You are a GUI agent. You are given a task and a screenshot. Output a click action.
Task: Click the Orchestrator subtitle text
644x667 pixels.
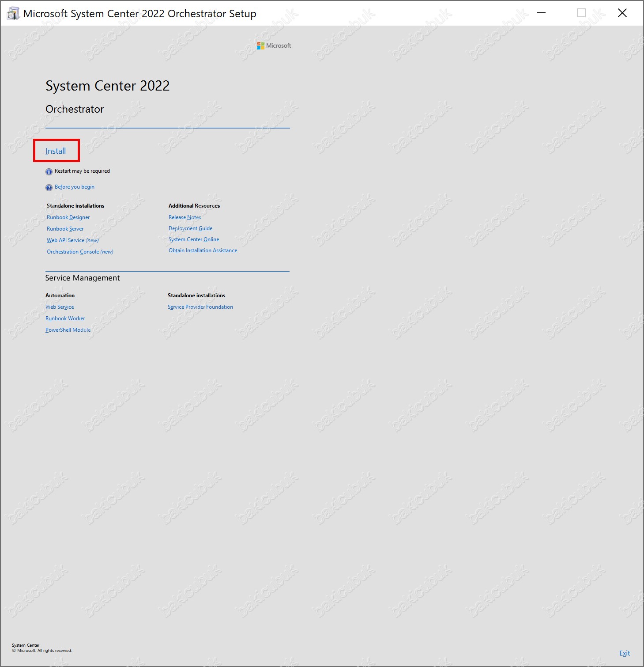75,109
